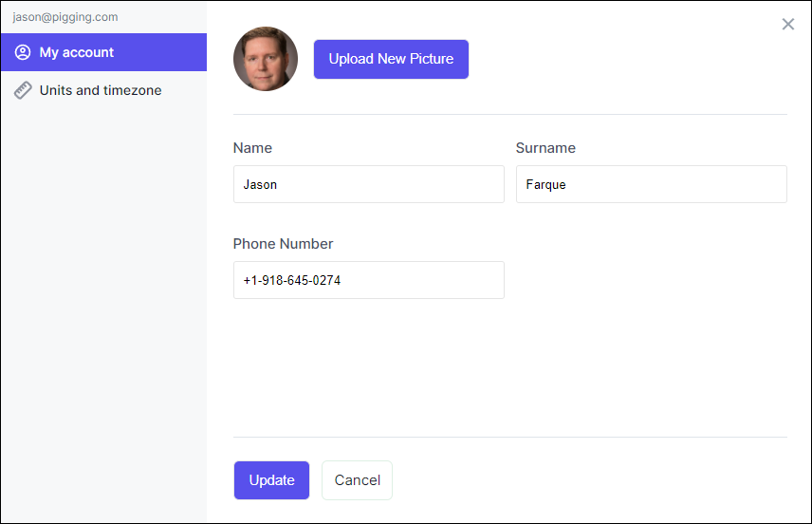This screenshot has width=812, height=524.
Task: Click the divider line above the Update button
Action: 509,438
